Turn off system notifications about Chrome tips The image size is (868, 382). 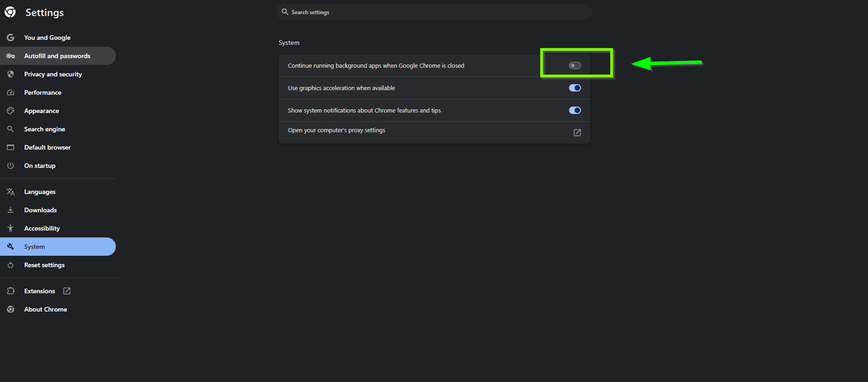coord(575,111)
